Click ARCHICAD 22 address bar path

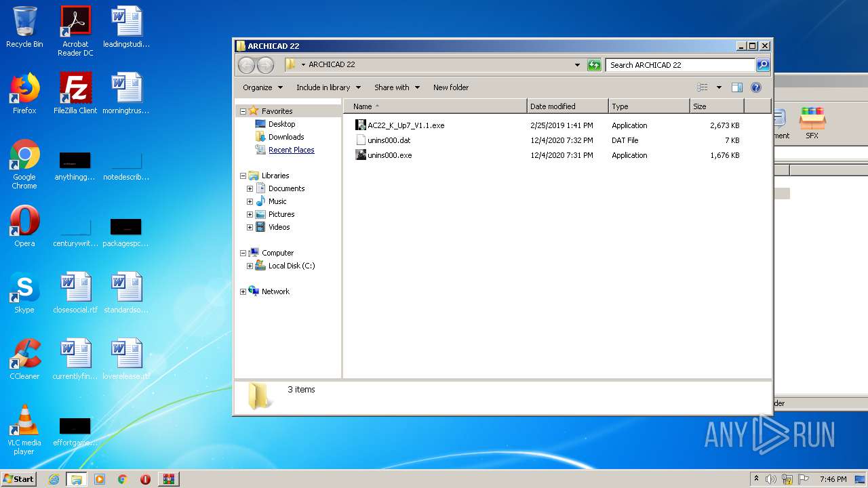pyautogui.click(x=332, y=65)
